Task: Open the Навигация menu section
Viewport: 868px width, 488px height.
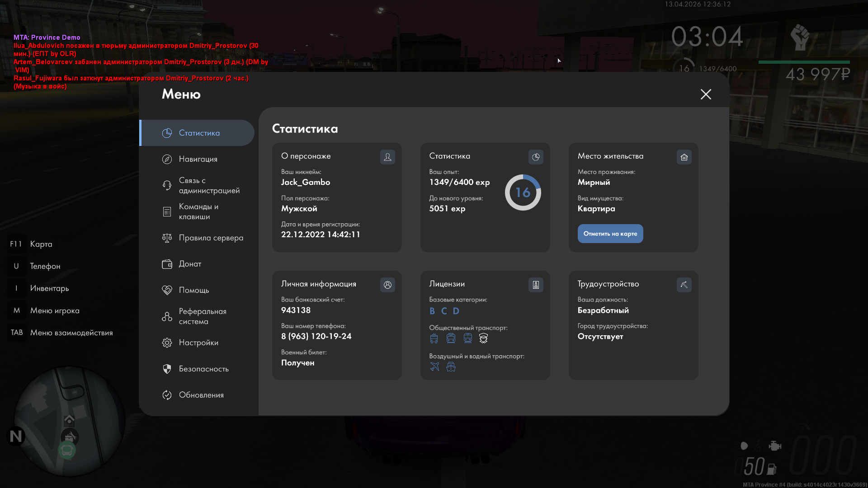Action: click(198, 159)
